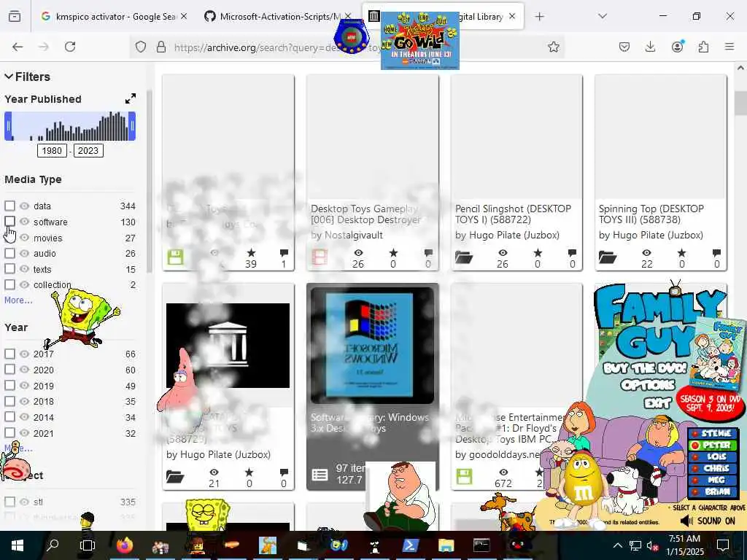Image resolution: width=747 pixels, height=560 pixels.
Task: Show site security padlock info
Action: (161, 47)
